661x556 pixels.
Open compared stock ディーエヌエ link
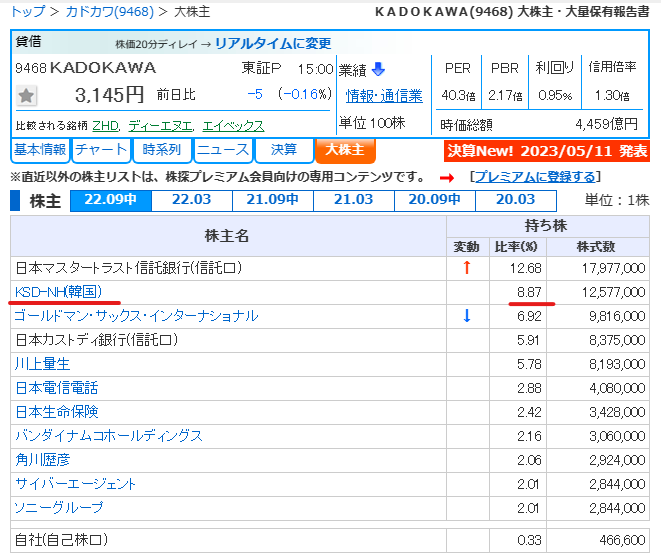[160, 126]
